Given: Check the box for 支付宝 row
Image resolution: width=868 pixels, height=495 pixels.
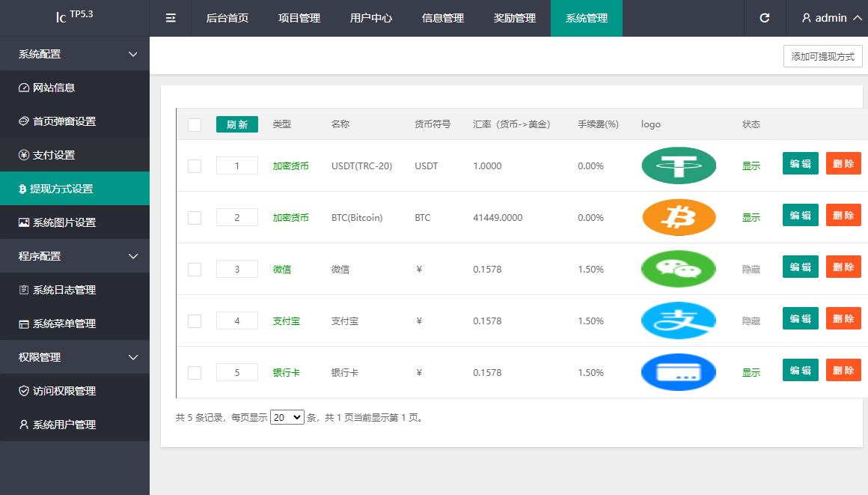Looking at the screenshot, I should point(195,321).
